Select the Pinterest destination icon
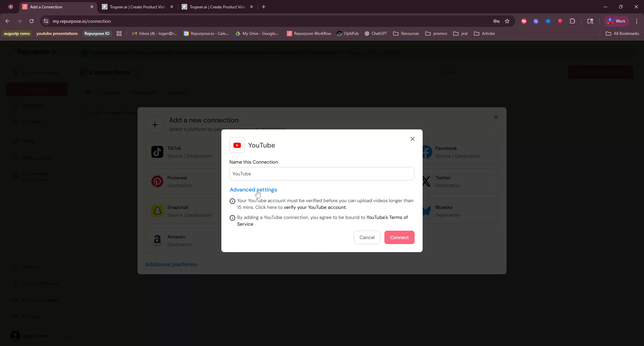The width and height of the screenshot is (644, 346). tap(157, 181)
